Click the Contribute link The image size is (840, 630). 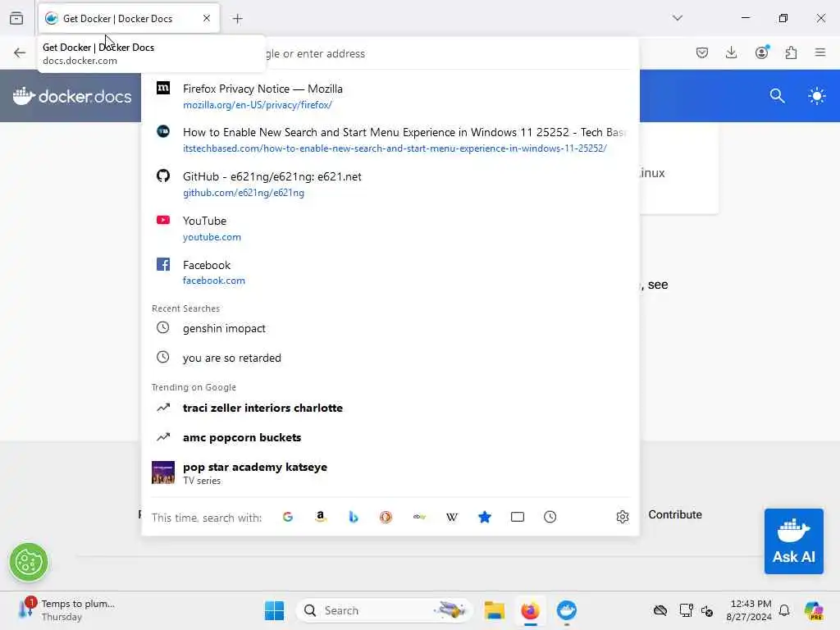(x=675, y=514)
